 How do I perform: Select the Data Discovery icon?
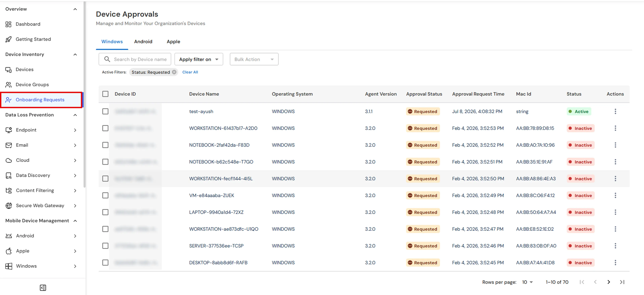(x=9, y=175)
